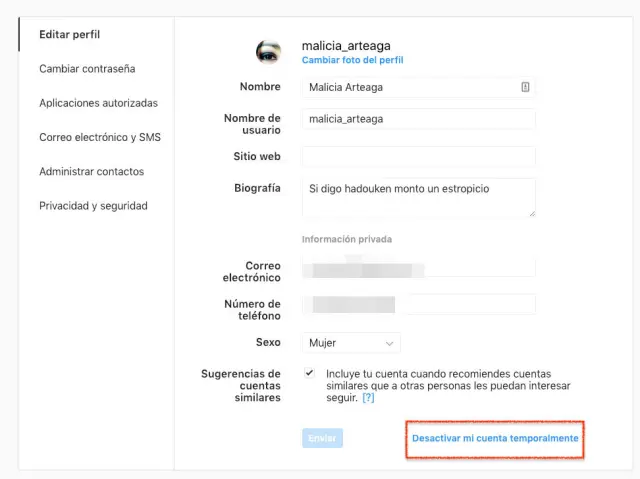Open the Editar perfil section
The image size is (640, 479).
(69, 35)
